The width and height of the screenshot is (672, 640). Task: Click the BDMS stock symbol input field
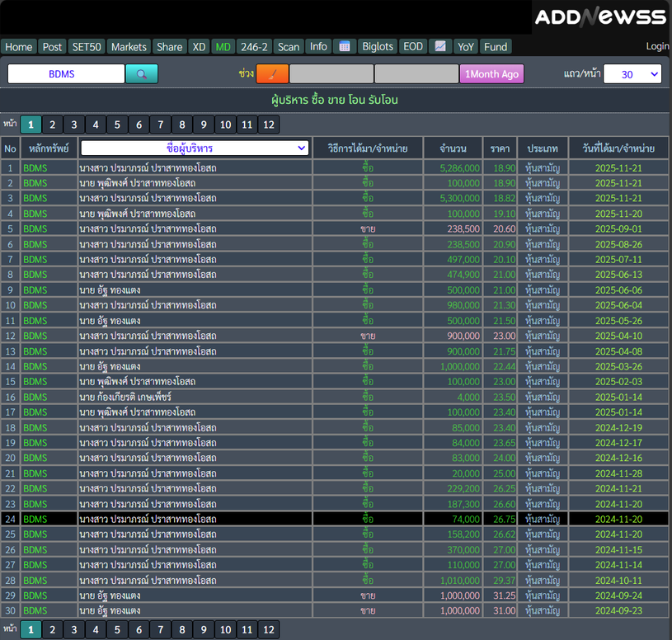tap(66, 74)
